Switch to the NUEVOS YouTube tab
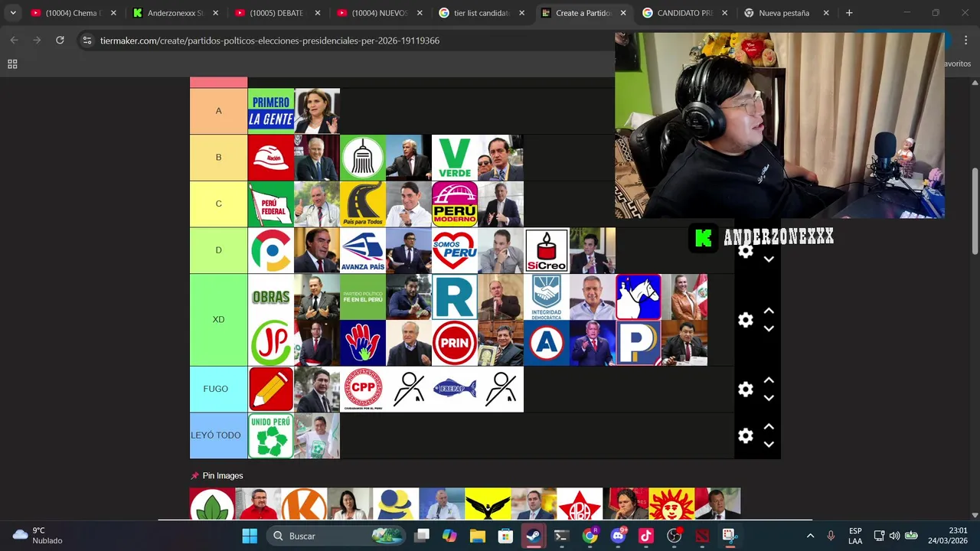 (x=380, y=13)
